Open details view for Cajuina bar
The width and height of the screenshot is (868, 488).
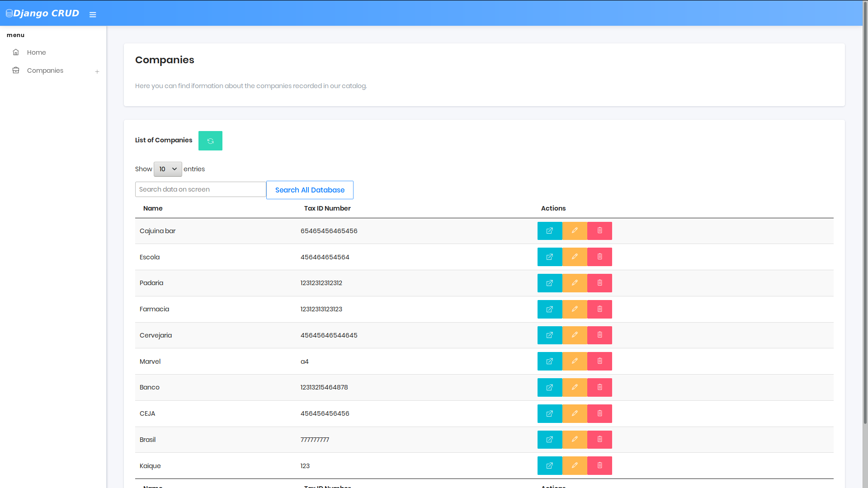coord(549,231)
